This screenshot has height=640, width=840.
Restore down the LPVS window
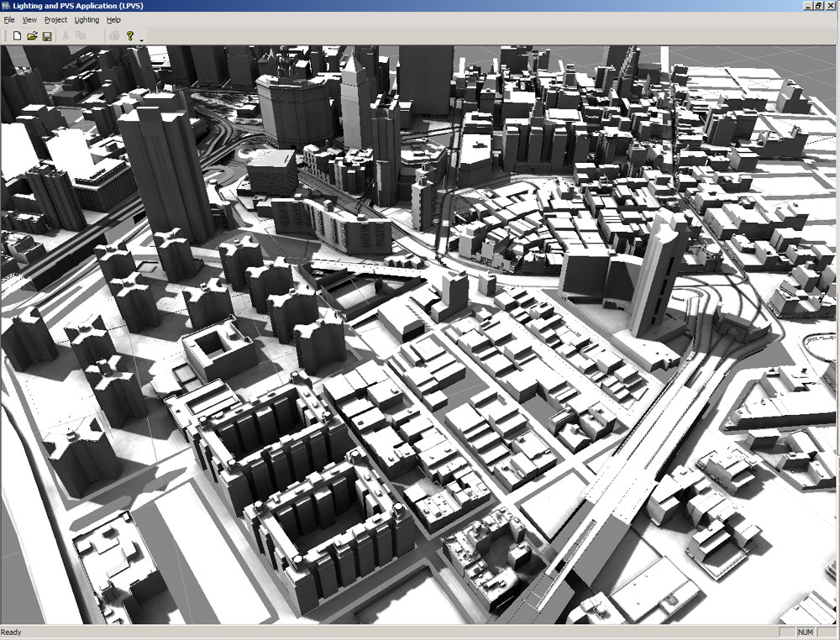tap(819, 6)
